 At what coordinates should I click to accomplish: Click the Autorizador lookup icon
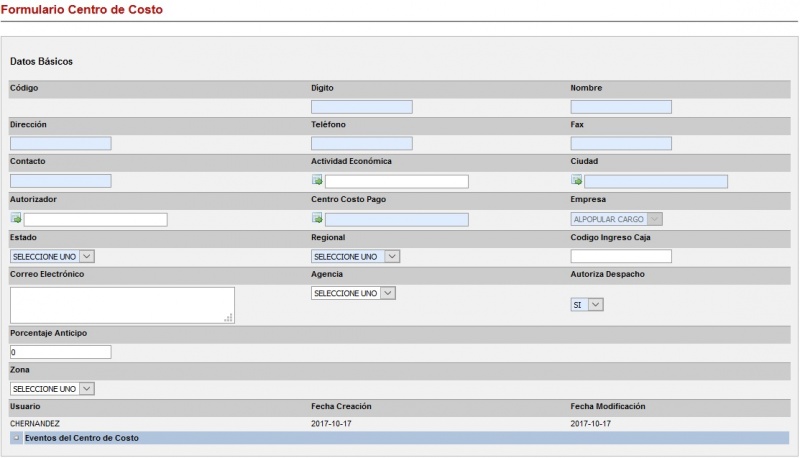[x=16, y=219]
